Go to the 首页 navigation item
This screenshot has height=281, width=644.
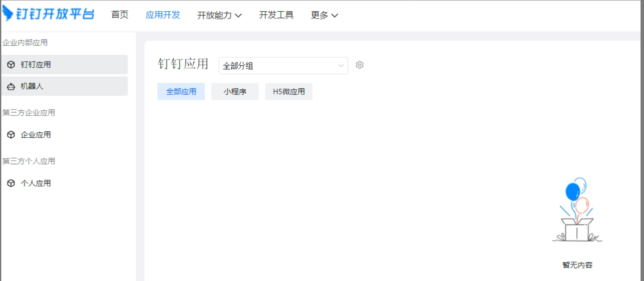click(x=120, y=15)
